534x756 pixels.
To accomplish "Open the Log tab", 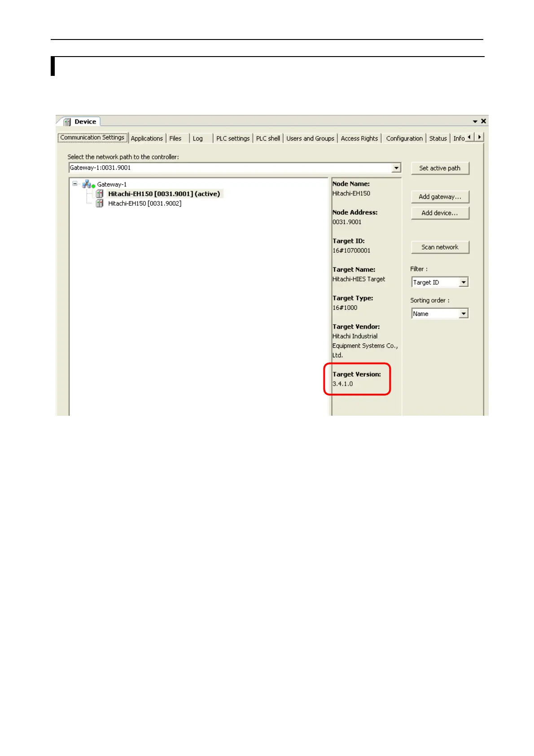I will click(198, 138).
